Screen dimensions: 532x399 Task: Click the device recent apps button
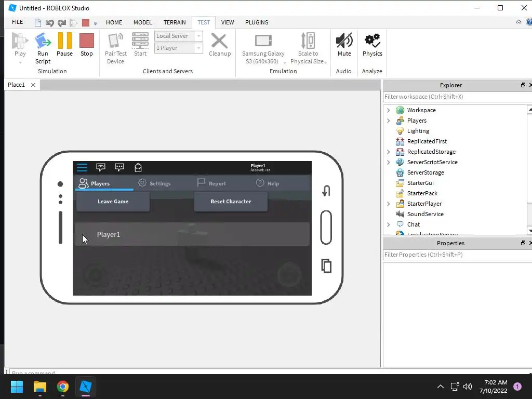coord(326,265)
